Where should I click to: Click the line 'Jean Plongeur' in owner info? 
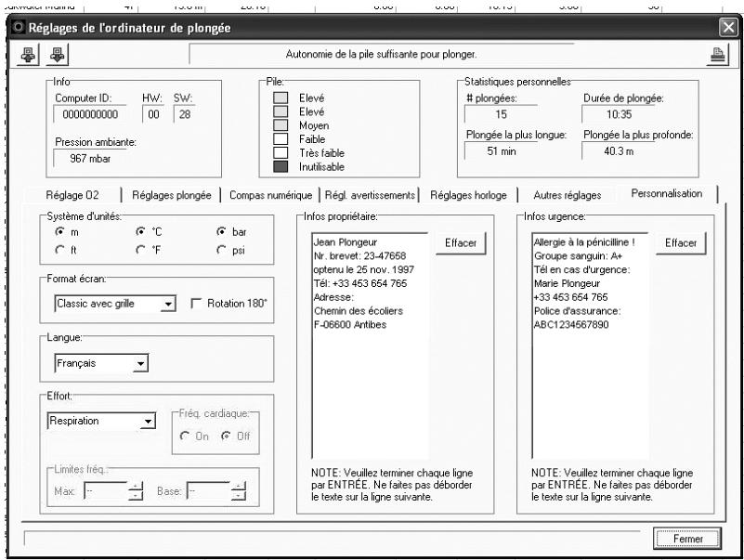click(345, 242)
